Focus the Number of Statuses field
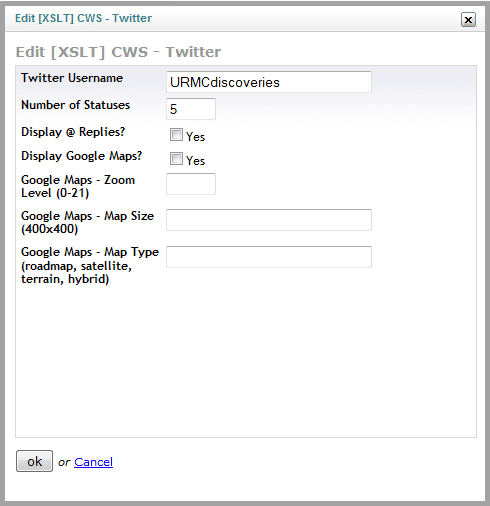This screenshot has height=506, width=490. pyautogui.click(x=191, y=109)
